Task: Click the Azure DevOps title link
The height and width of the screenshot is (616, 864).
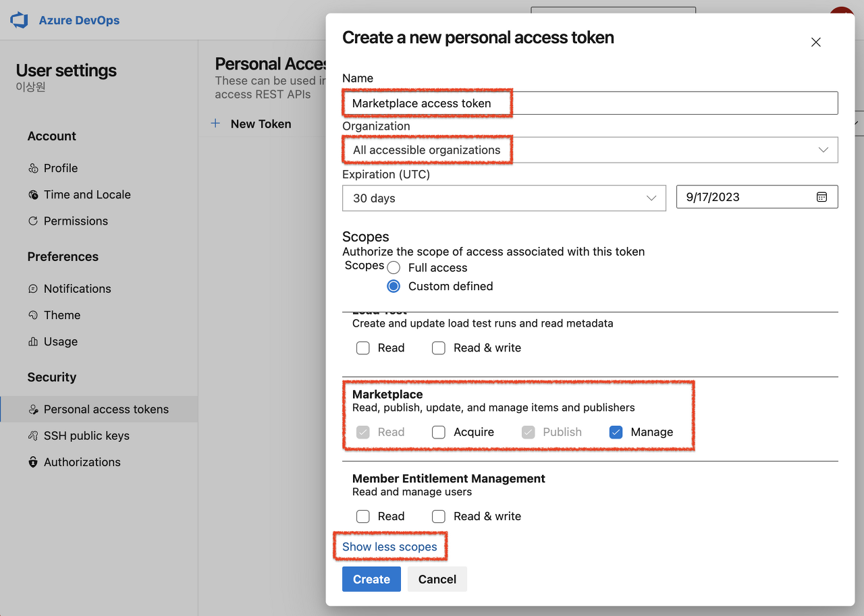Action: coord(79,20)
